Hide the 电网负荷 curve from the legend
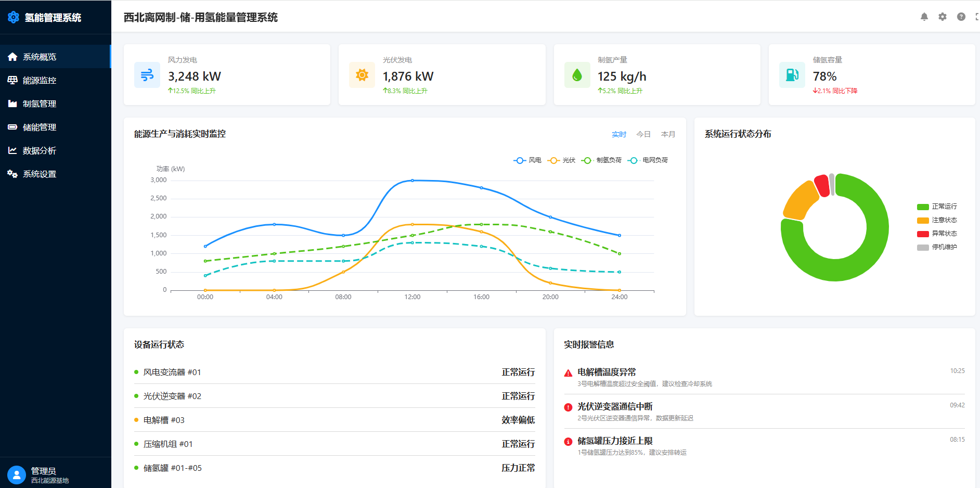 point(646,160)
